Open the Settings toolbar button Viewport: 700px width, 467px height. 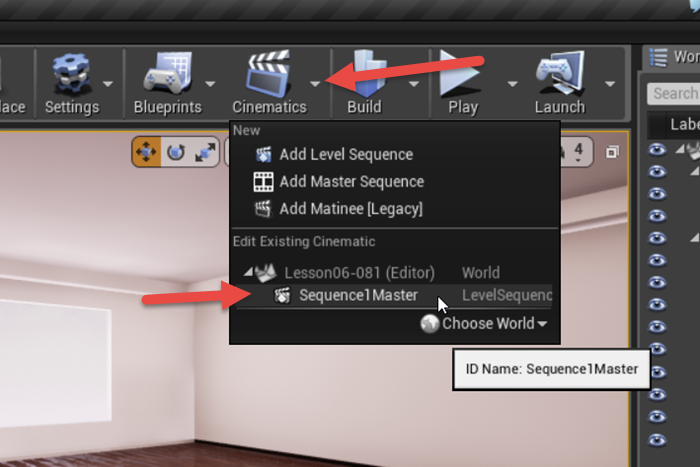(x=71, y=83)
